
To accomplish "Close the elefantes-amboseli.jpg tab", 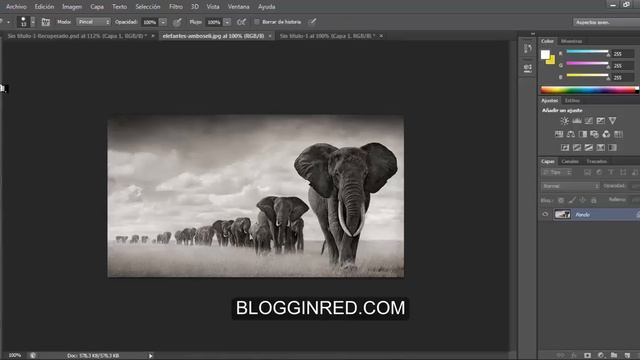I will pos(270,36).
